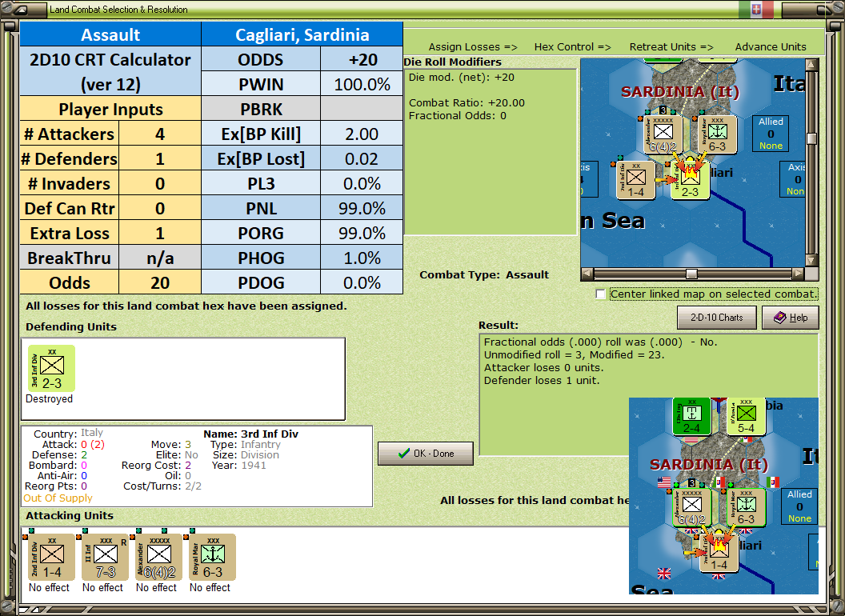Click the 2-3 defender counter at Cagliari on upper map

click(x=691, y=180)
